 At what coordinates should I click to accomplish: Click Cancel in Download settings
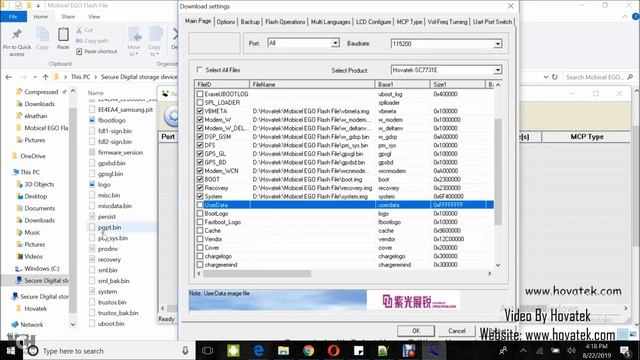(457, 331)
